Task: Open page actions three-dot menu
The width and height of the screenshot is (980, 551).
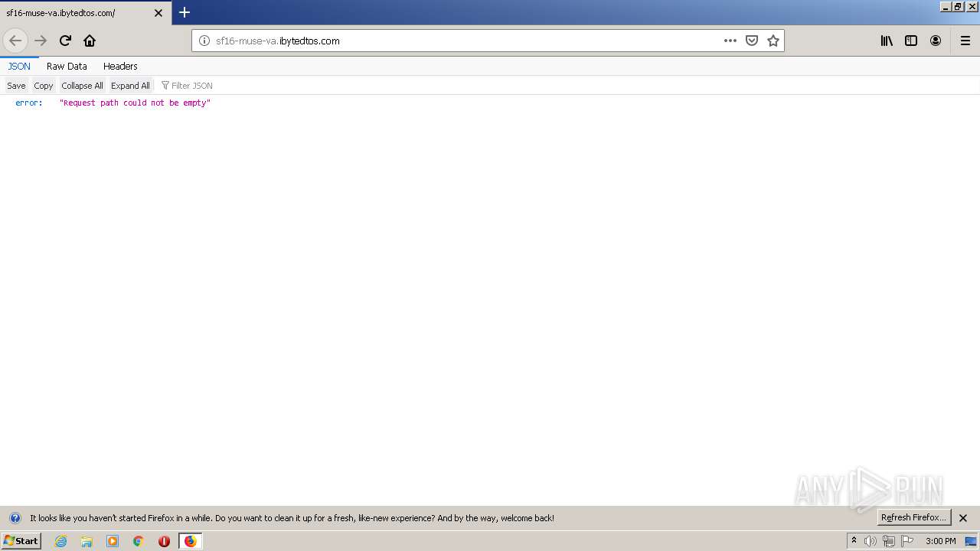Action: tap(730, 41)
